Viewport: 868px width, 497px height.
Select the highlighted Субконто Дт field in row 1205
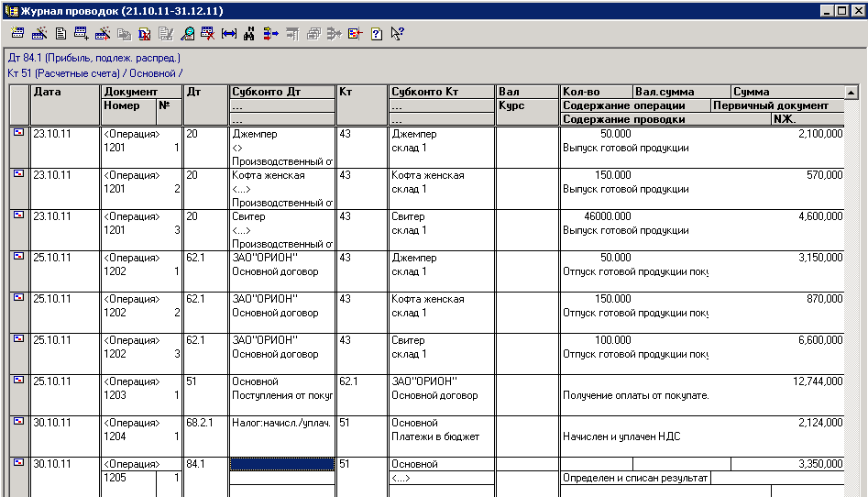tap(282, 464)
